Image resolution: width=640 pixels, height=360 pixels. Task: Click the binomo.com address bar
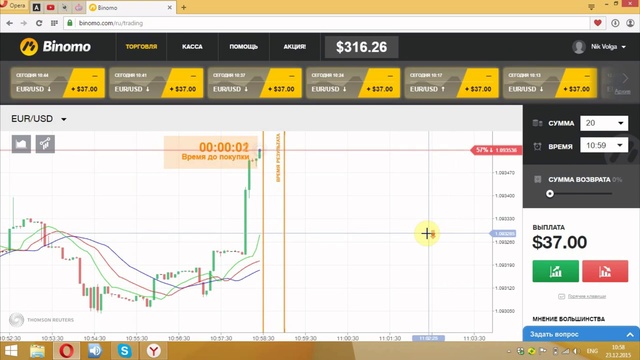coord(327,23)
